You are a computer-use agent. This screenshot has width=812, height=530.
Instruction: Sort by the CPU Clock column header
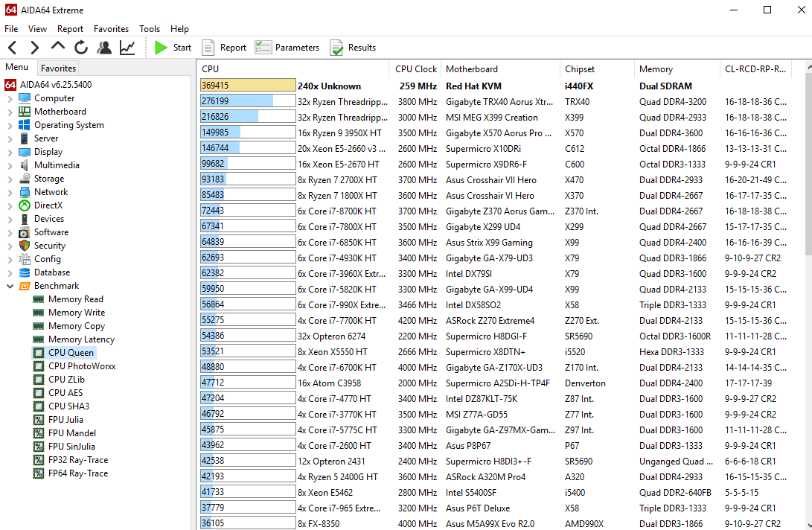(416, 69)
